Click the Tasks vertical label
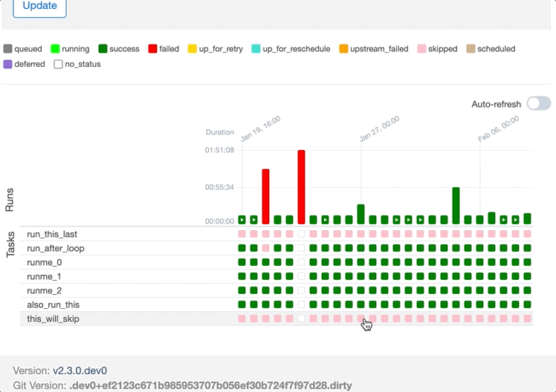 10,244
